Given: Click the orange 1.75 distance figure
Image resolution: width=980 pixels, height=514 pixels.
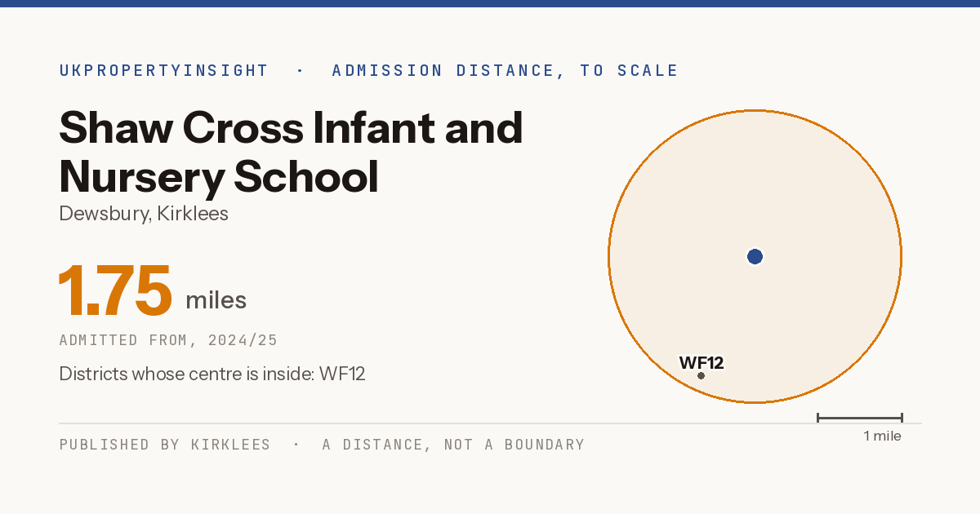Looking at the screenshot, I should (x=115, y=290).
